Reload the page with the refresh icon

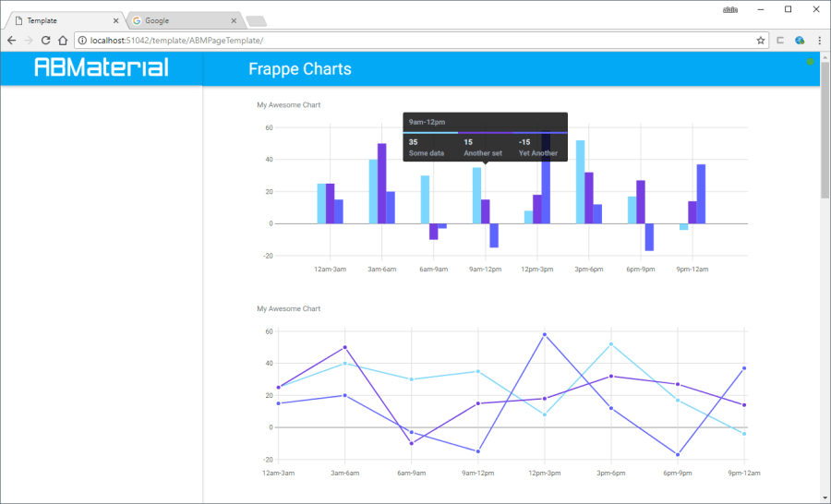(45, 41)
